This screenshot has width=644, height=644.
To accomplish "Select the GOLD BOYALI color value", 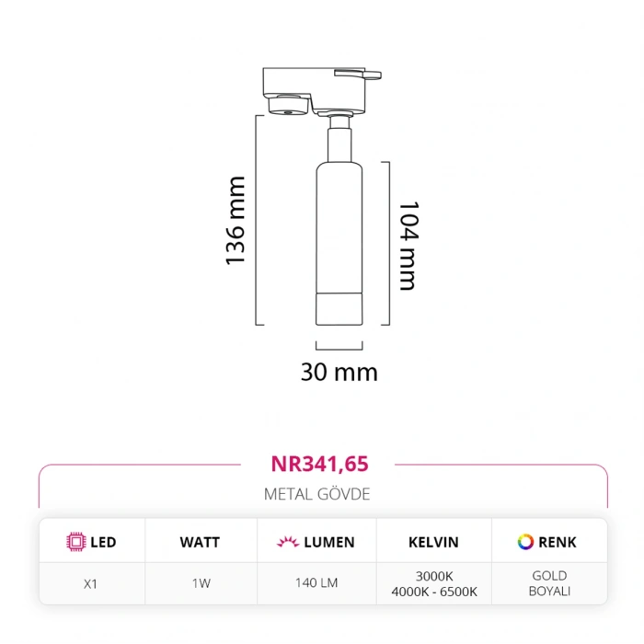I will 549,583.
